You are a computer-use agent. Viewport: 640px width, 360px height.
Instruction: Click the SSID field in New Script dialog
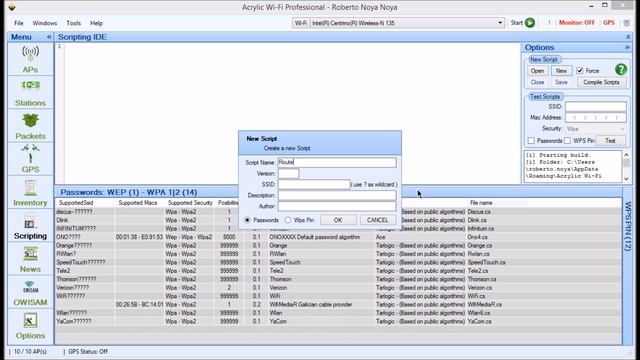click(314, 184)
